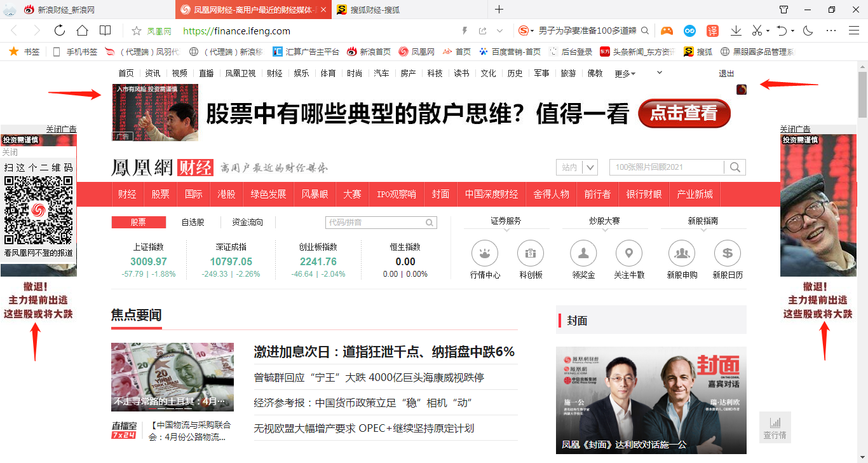The height and width of the screenshot is (463, 868).
Task: Click the site search input field
Action: click(x=667, y=167)
